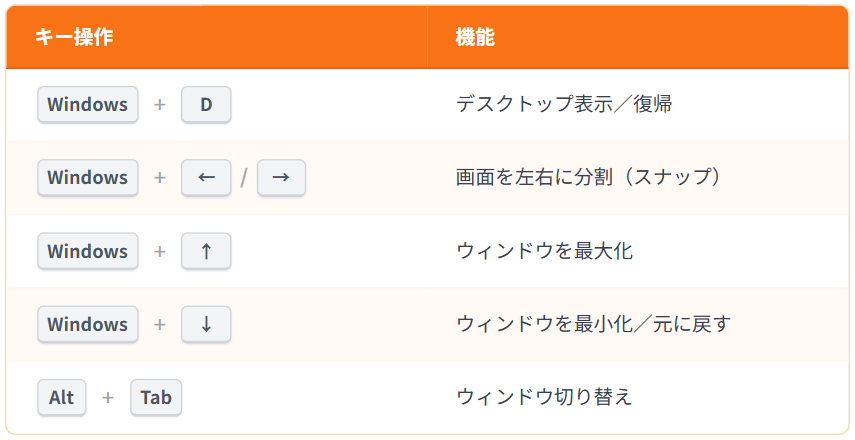Image resolution: width=855 pixels, height=440 pixels.
Task: Click the right arrow key badge
Action: pos(281,178)
